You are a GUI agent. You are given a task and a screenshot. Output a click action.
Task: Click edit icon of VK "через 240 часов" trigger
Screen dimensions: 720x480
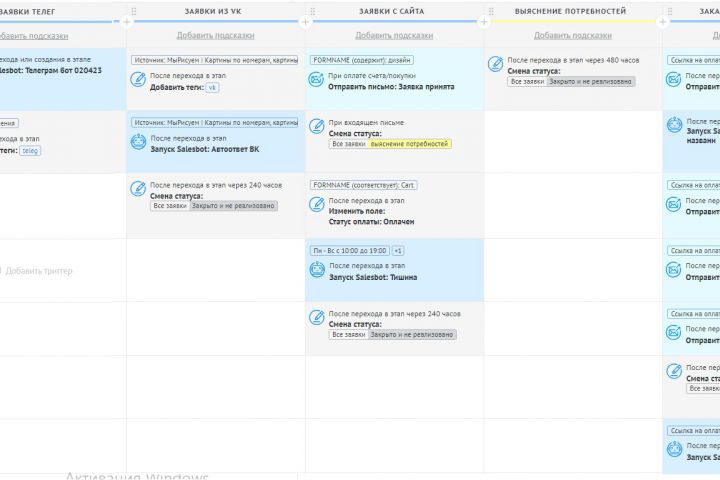coord(138,188)
